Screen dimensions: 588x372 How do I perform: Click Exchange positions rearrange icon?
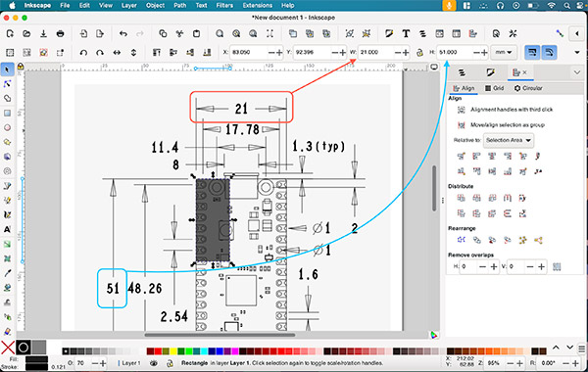click(x=476, y=240)
